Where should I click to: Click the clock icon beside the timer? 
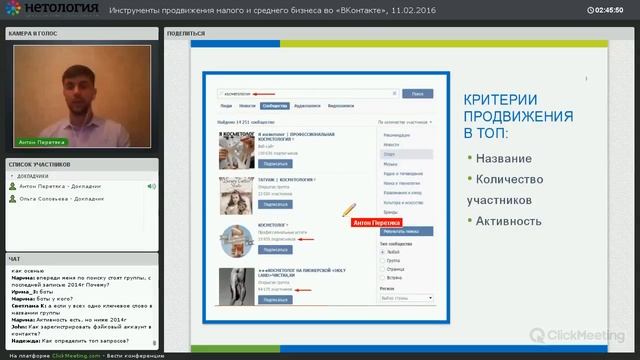pyautogui.click(x=590, y=10)
